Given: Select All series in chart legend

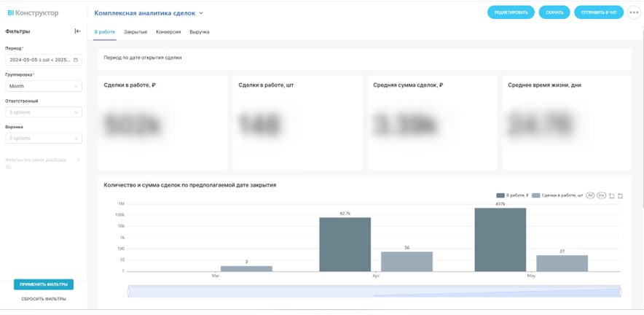Looking at the screenshot, I should (590, 195).
